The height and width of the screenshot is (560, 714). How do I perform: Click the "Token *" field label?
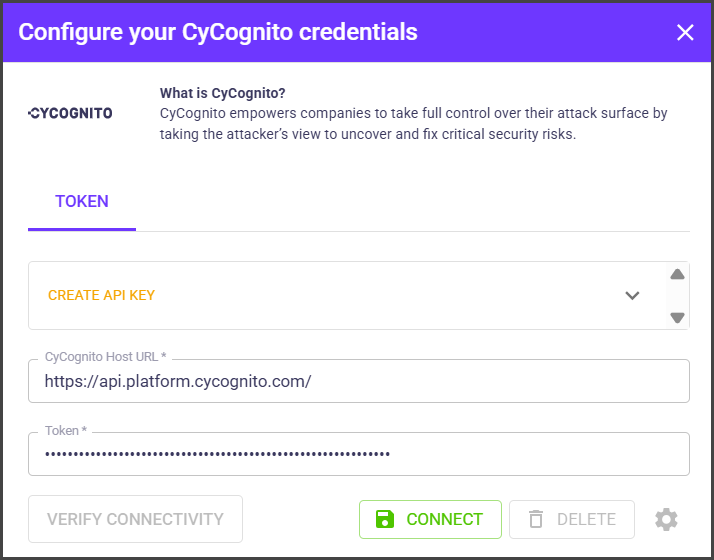(x=66, y=430)
